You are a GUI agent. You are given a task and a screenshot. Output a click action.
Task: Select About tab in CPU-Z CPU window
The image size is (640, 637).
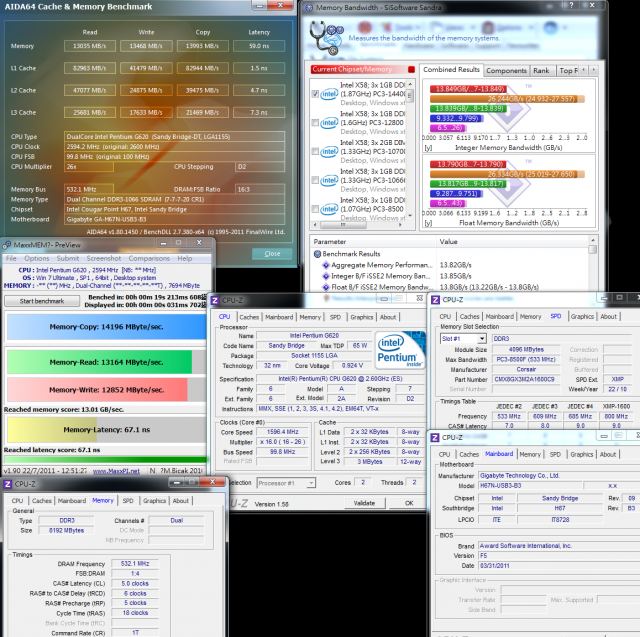pos(388,317)
